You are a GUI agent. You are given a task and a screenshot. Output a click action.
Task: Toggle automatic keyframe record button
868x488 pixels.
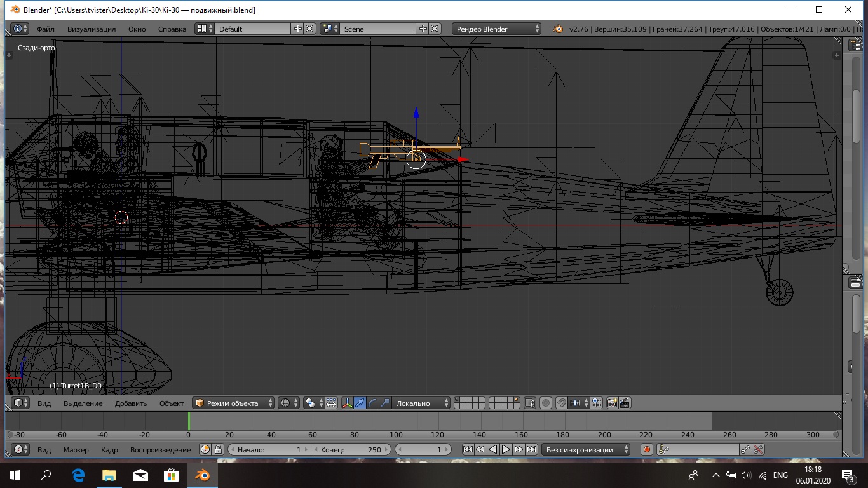point(647,449)
